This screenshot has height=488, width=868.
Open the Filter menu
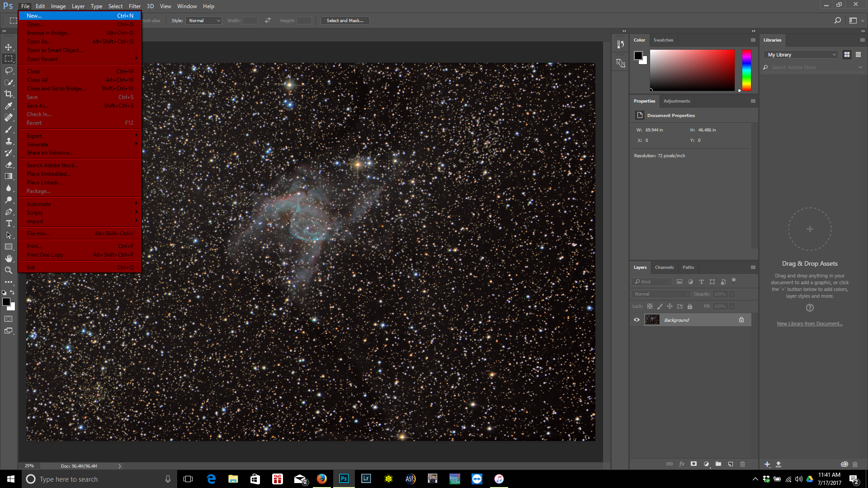[x=135, y=6]
